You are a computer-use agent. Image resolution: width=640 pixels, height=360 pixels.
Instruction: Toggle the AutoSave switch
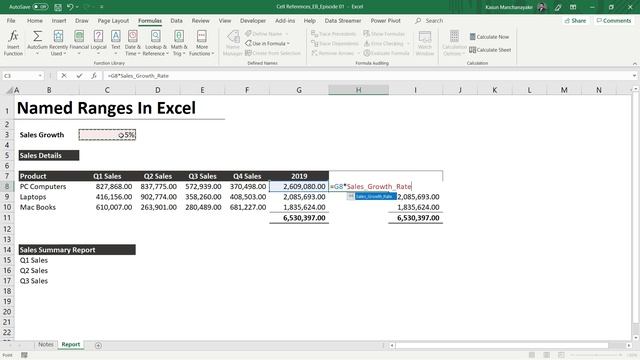[x=40, y=7]
